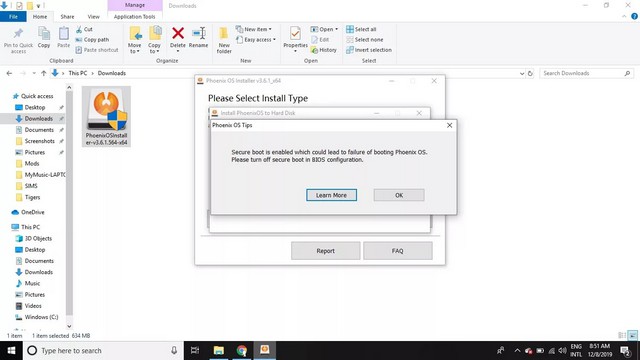640x360 pixels.
Task: Click Copy path in the ribbon
Action: 92,40
